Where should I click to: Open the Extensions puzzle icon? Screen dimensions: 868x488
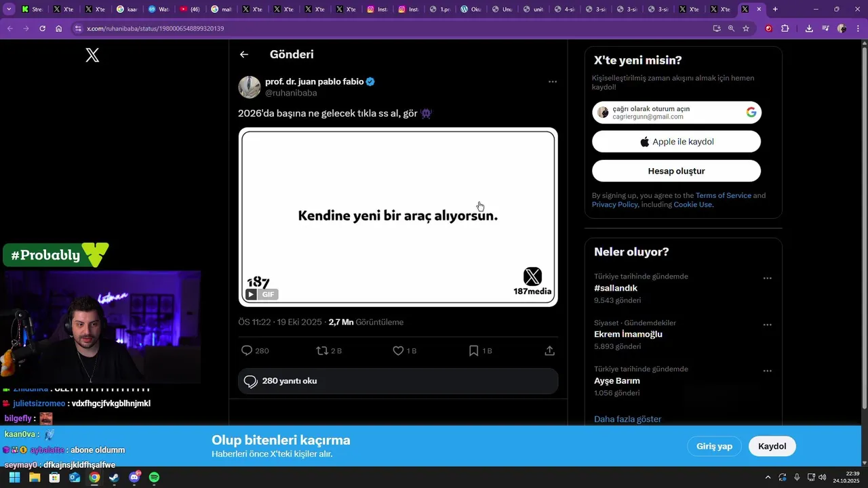785,28
